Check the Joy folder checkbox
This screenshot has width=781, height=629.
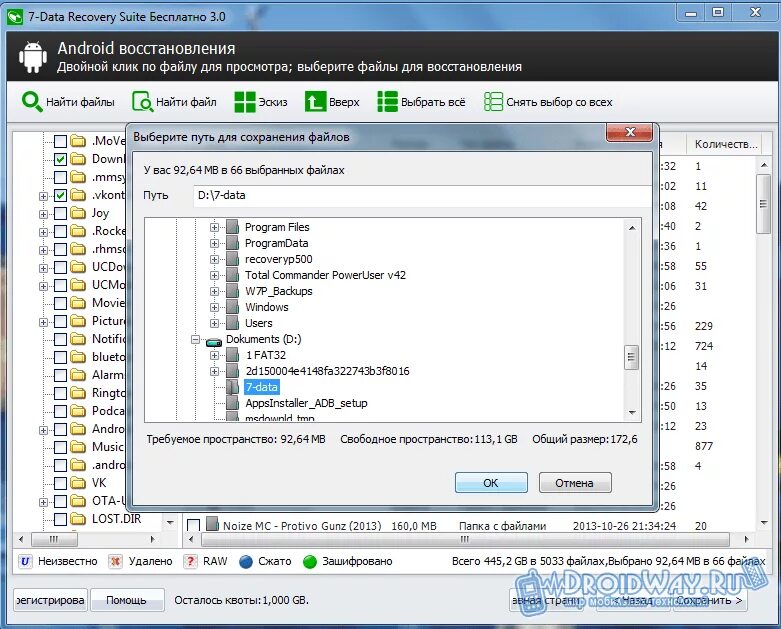[x=60, y=213]
